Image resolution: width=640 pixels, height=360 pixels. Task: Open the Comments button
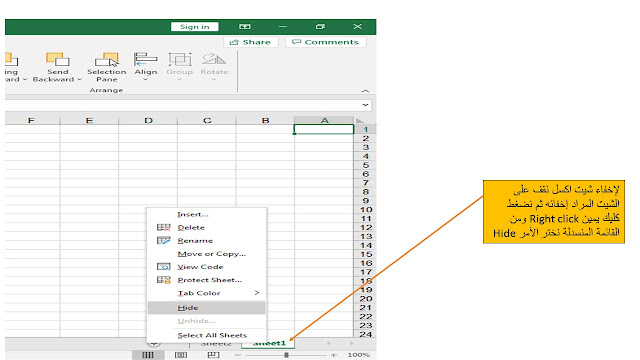(326, 42)
